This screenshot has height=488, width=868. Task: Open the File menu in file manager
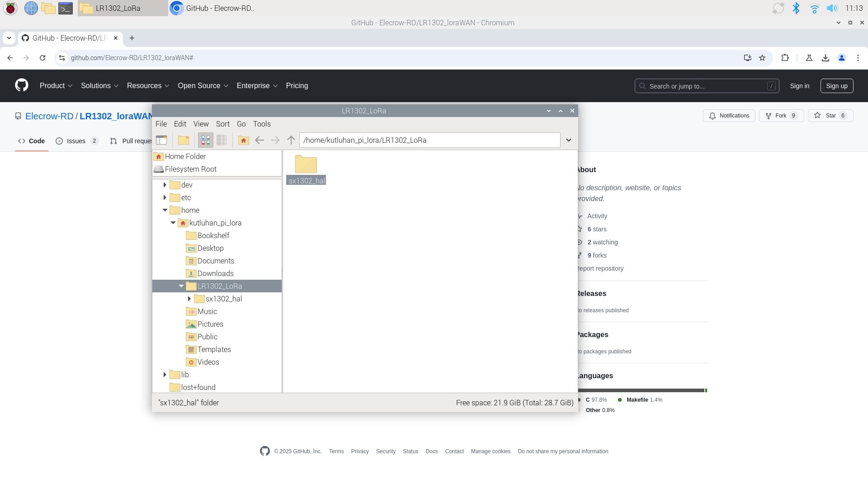161,124
